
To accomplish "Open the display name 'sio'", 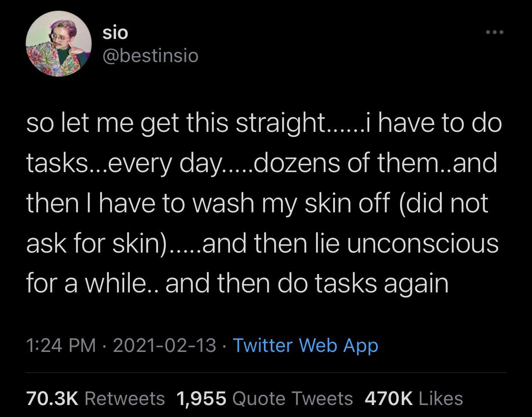I will tap(115, 33).
